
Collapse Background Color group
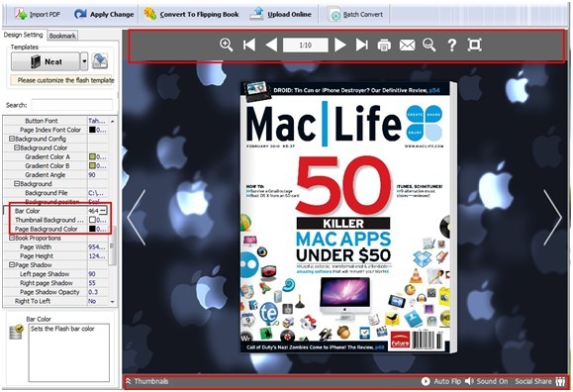pos(17,147)
